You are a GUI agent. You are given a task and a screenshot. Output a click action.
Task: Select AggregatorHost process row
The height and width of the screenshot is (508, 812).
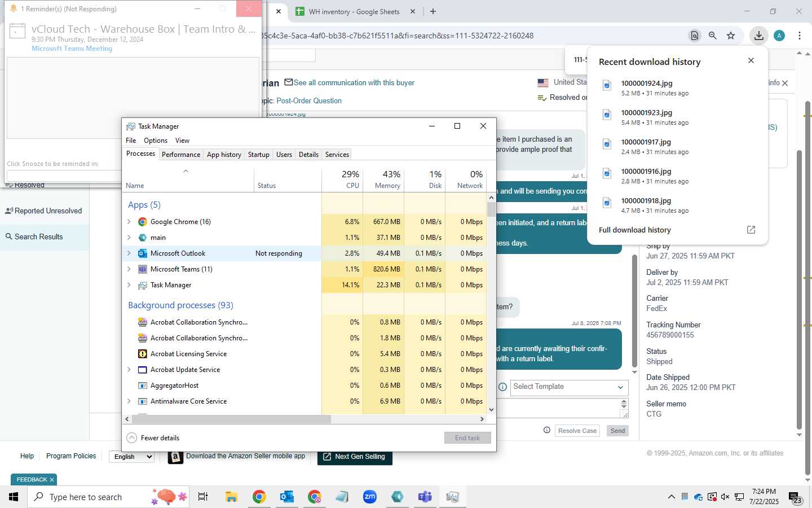tap(304, 386)
